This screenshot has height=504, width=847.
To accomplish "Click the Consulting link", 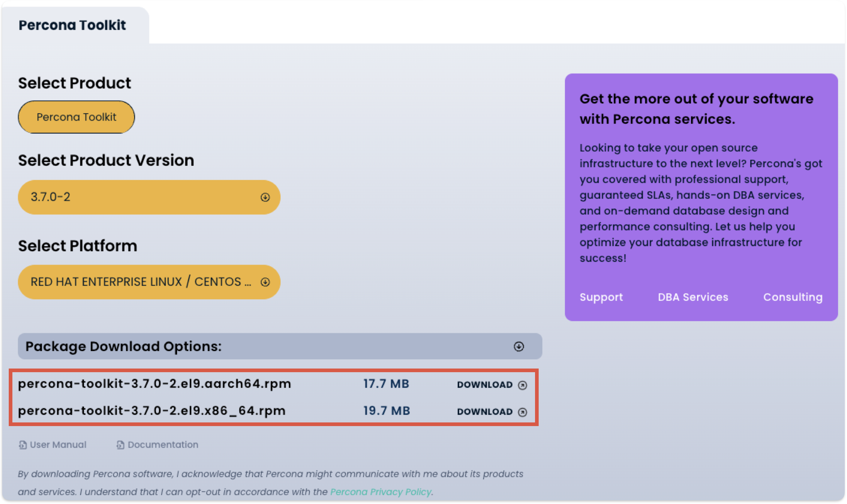I will click(793, 297).
